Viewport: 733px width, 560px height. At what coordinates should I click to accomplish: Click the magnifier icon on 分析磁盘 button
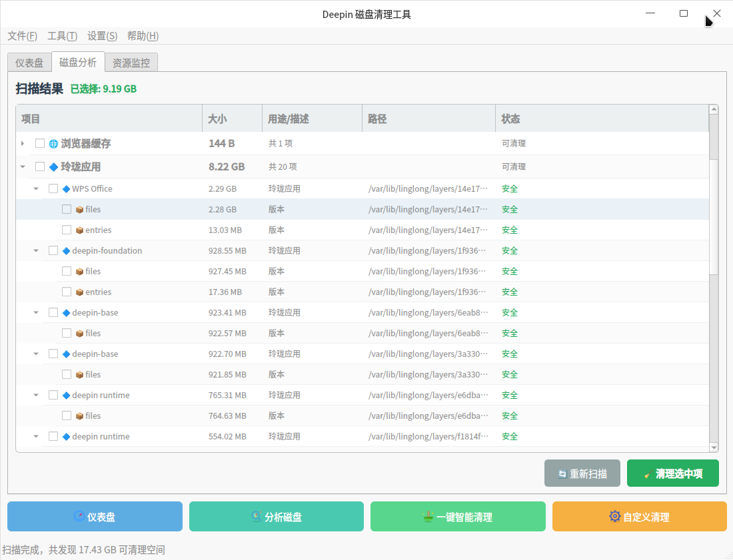[257, 517]
